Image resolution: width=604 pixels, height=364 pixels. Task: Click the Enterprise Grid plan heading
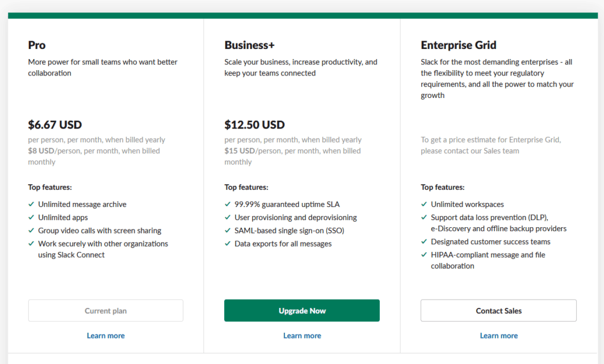458,45
